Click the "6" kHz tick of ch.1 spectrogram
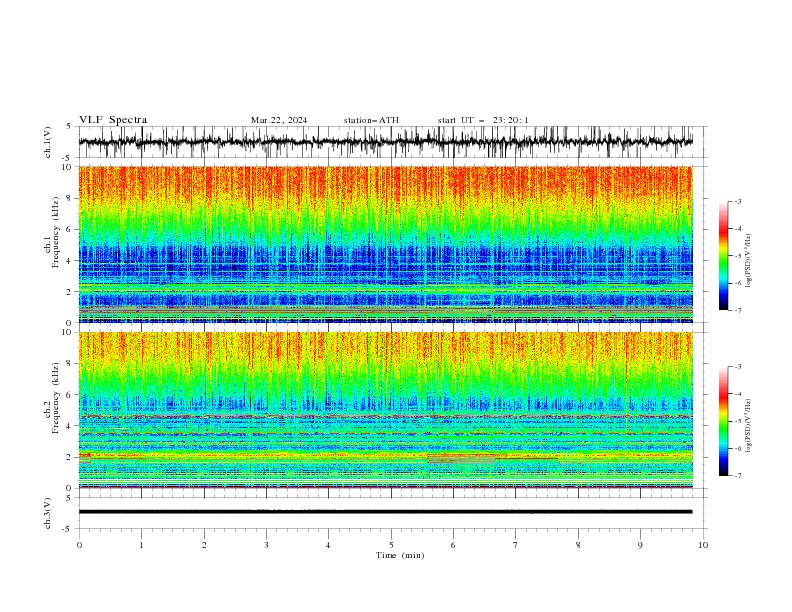The height and width of the screenshot is (612, 792). point(71,229)
